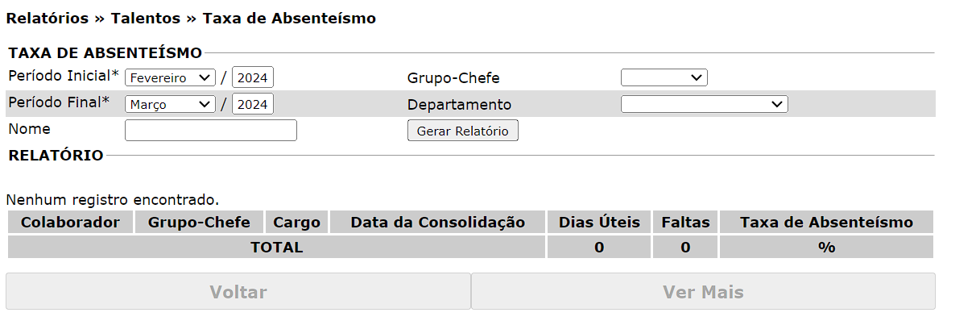Click the Ver Mais button
The image size is (980, 325).
703,291
